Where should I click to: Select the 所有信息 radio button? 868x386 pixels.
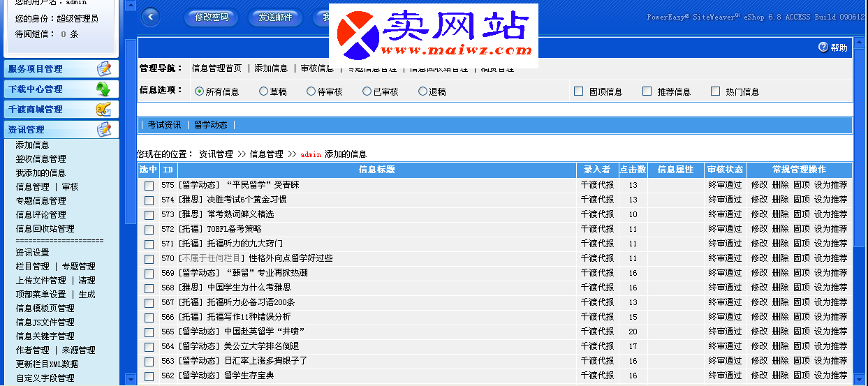click(x=200, y=91)
